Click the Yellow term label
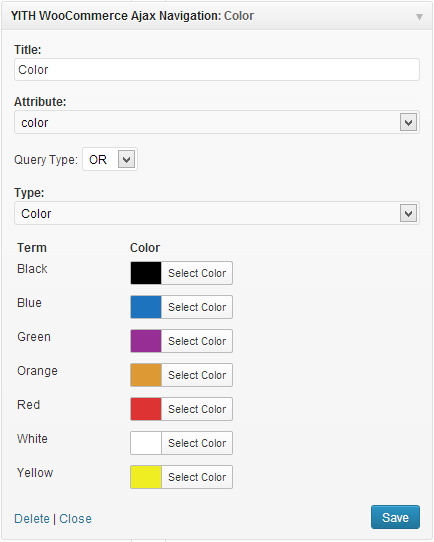The height and width of the screenshot is (542, 434). [x=35, y=473]
